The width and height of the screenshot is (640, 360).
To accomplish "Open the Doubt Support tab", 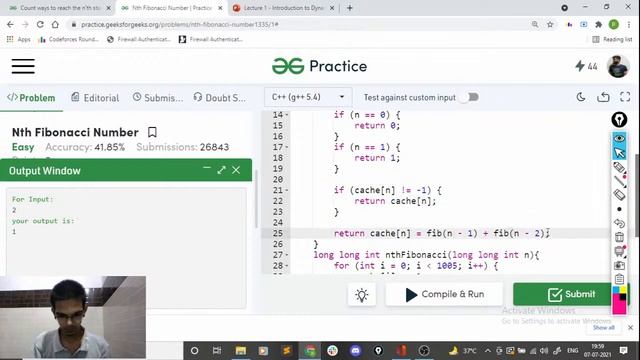I will click(220, 98).
